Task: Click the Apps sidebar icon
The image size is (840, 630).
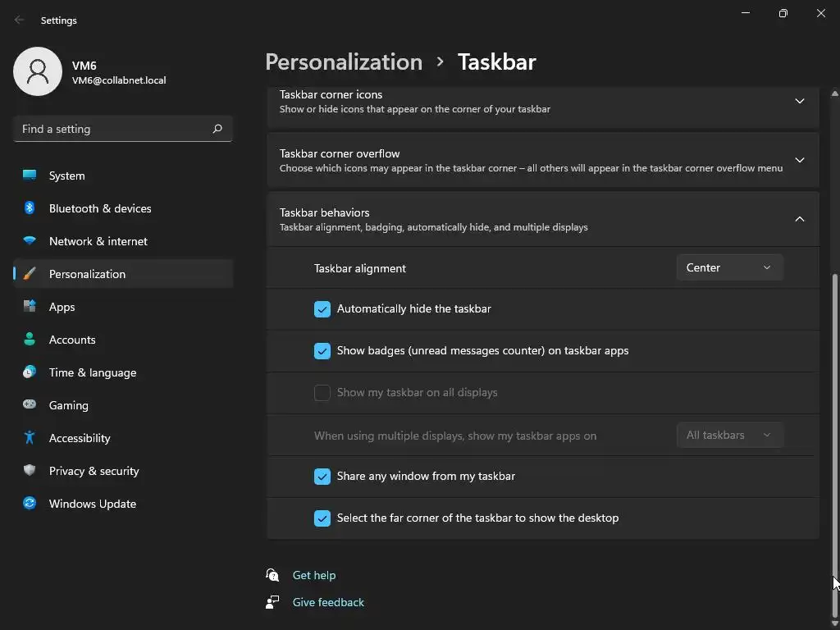Action: (x=30, y=307)
